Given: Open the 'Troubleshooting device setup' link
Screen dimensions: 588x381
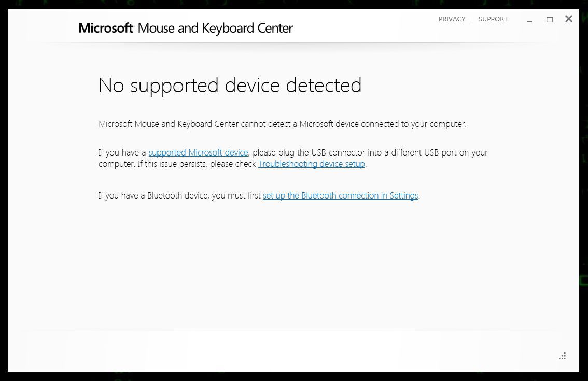Looking at the screenshot, I should (311, 164).
